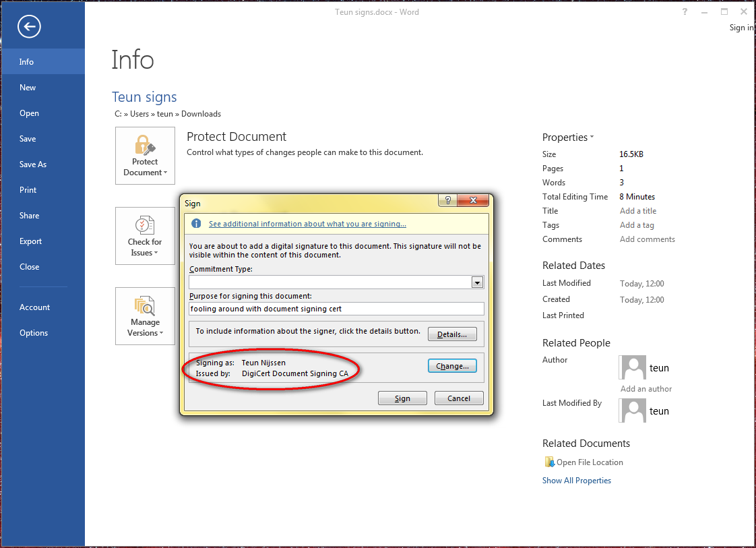Click the Change... certificate button
The image size is (756, 548).
pyautogui.click(x=452, y=366)
